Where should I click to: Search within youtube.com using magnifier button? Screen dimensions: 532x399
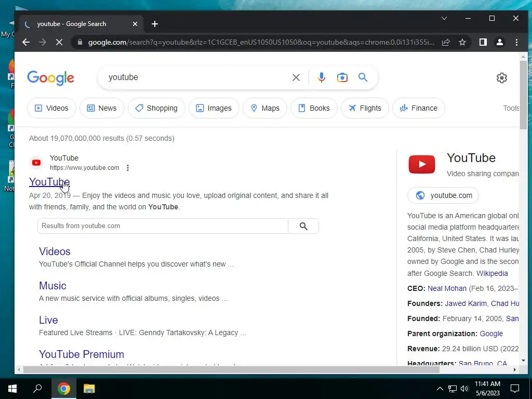pyautogui.click(x=303, y=226)
